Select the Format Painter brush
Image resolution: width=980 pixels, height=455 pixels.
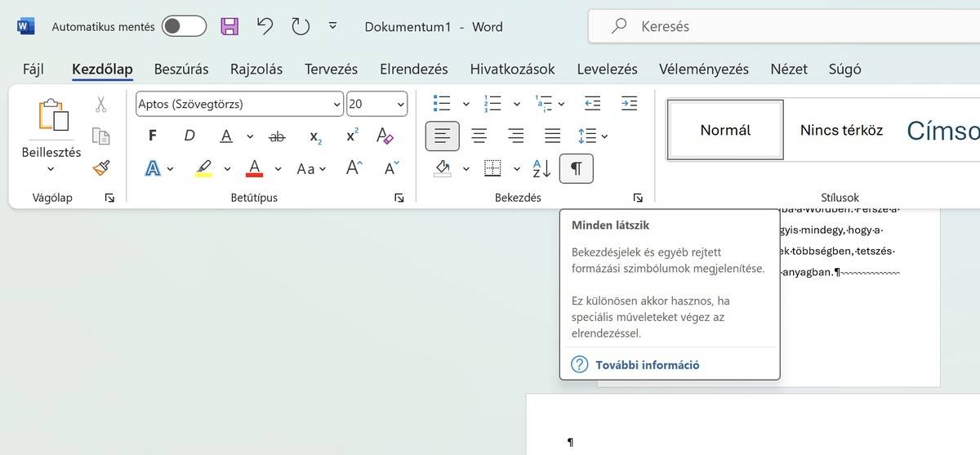point(101,167)
